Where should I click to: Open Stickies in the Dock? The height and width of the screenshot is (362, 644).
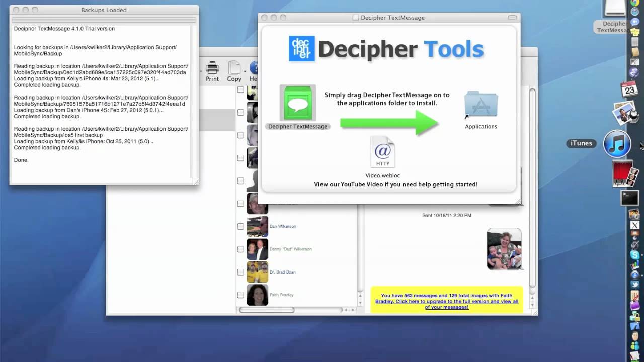tap(634, 33)
